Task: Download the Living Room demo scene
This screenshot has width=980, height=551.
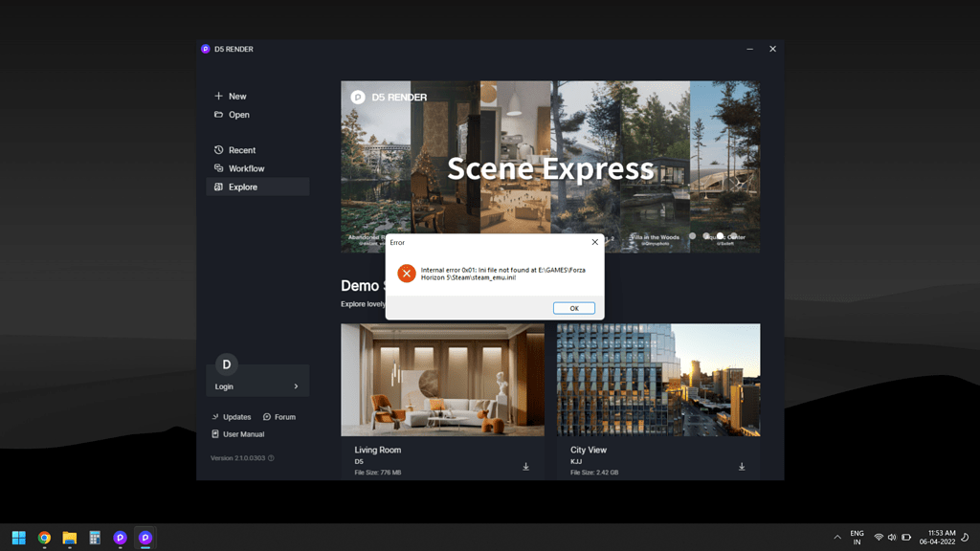Action: [x=525, y=467]
